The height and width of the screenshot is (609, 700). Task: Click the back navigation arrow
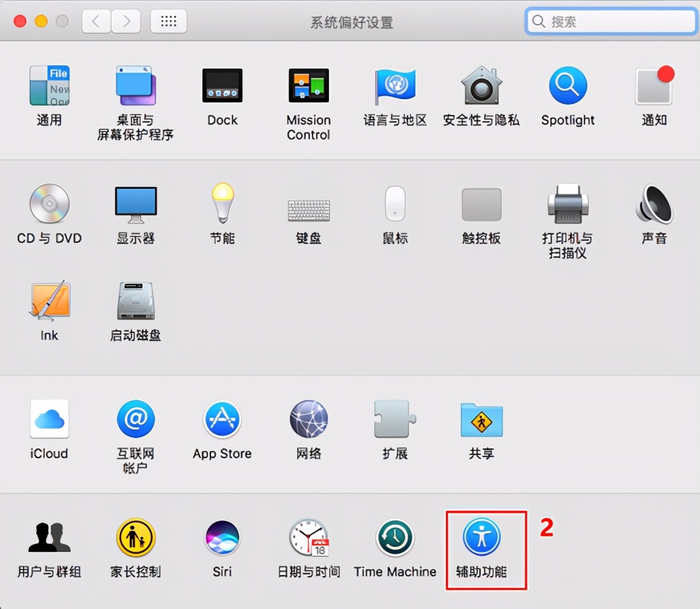click(96, 20)
